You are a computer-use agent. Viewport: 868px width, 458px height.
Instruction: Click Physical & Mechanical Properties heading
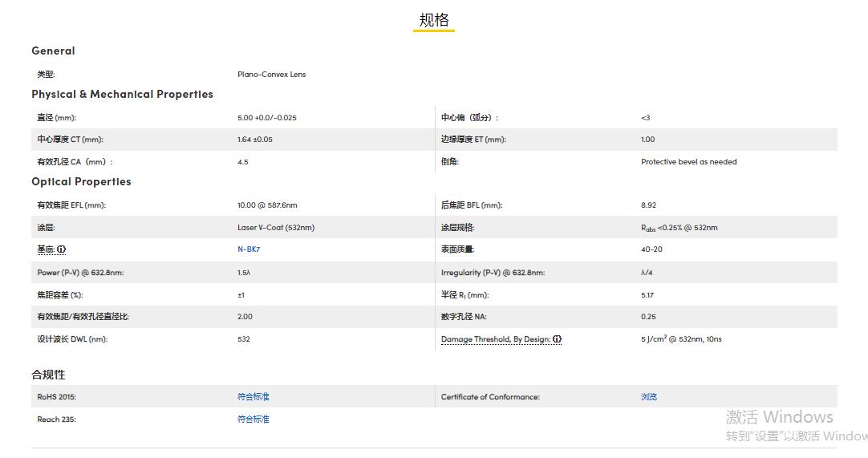pos(122,94)
